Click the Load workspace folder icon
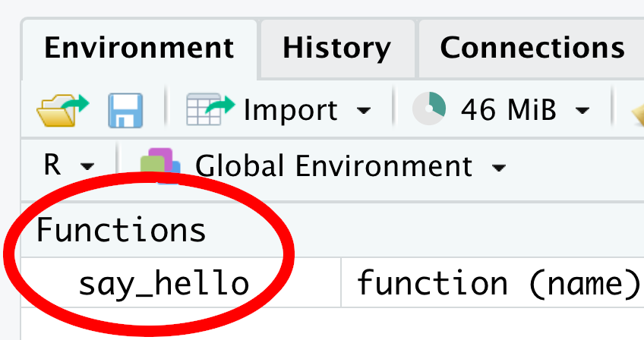 click(62, 110)
